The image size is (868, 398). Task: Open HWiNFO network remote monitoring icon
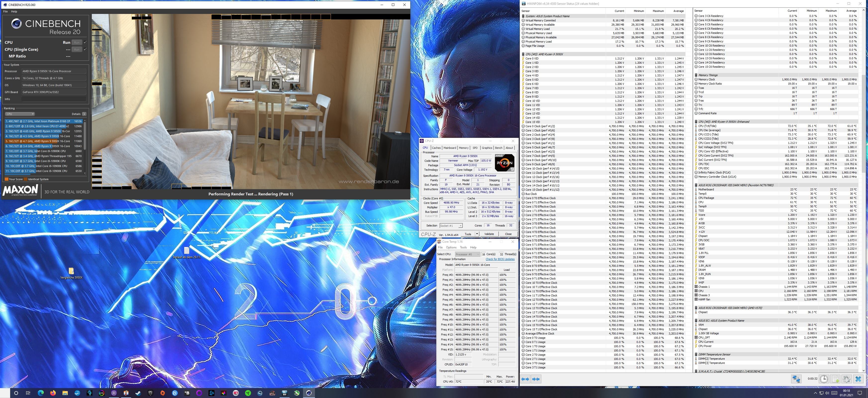click(796, 379)
